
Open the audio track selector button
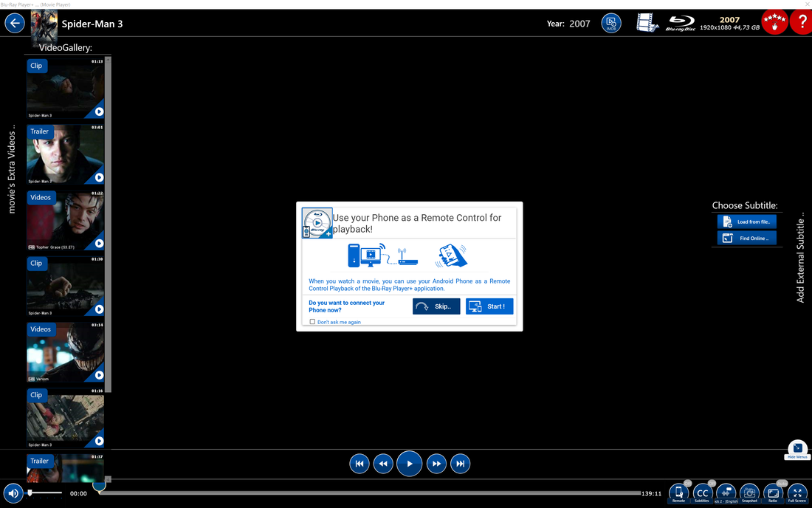[726, 493]
